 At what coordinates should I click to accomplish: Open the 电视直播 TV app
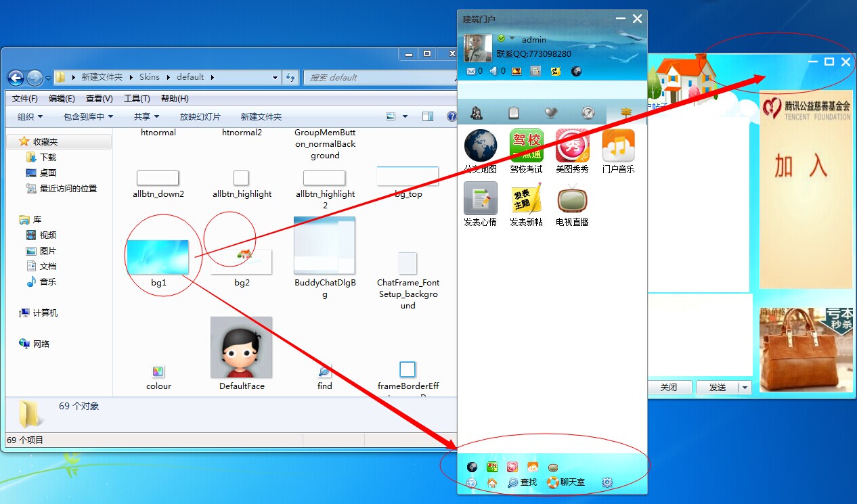(x=572, y=199)
